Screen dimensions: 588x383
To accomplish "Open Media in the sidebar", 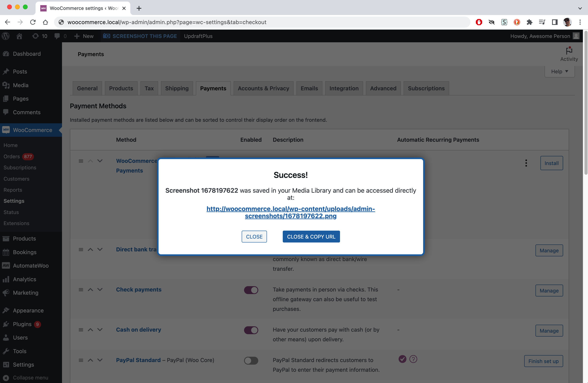I will pos(21,85).
